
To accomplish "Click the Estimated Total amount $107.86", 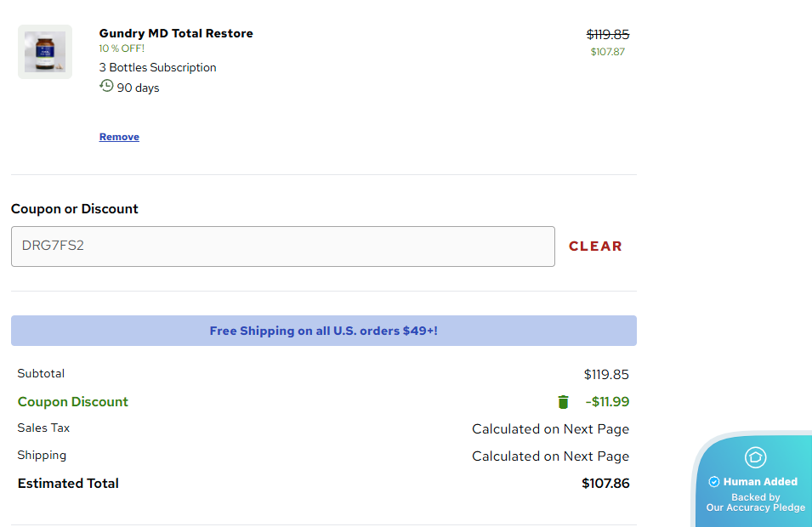I will pos(605,484).
